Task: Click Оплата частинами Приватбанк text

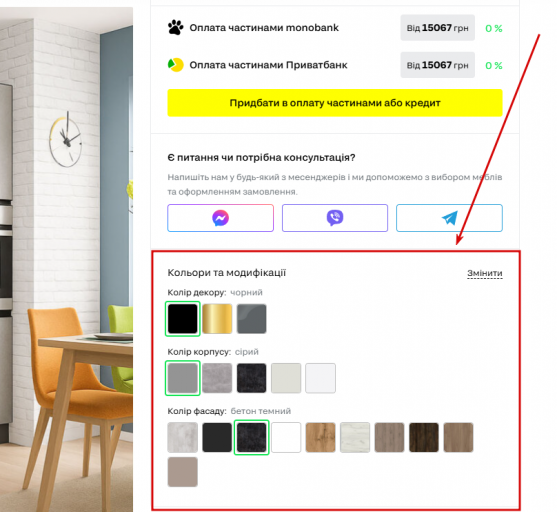Action: 268,65
